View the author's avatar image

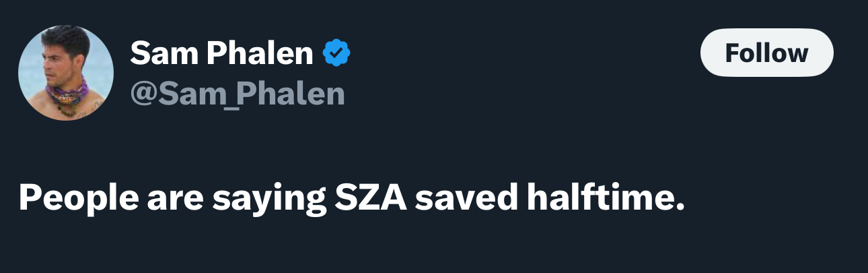point(66,73)
